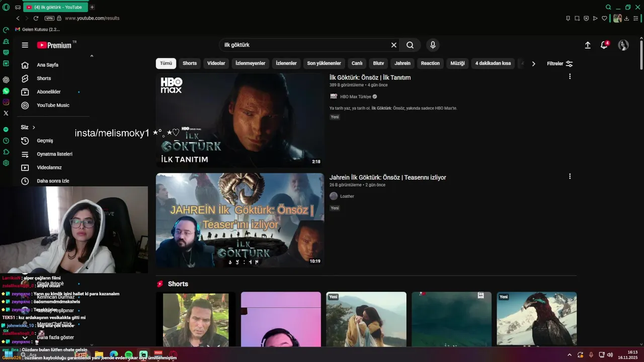The width and height of the screenshot is (644, 362).
Task: Open the YouTube account avatar menu
Action: tap(623, 45)
